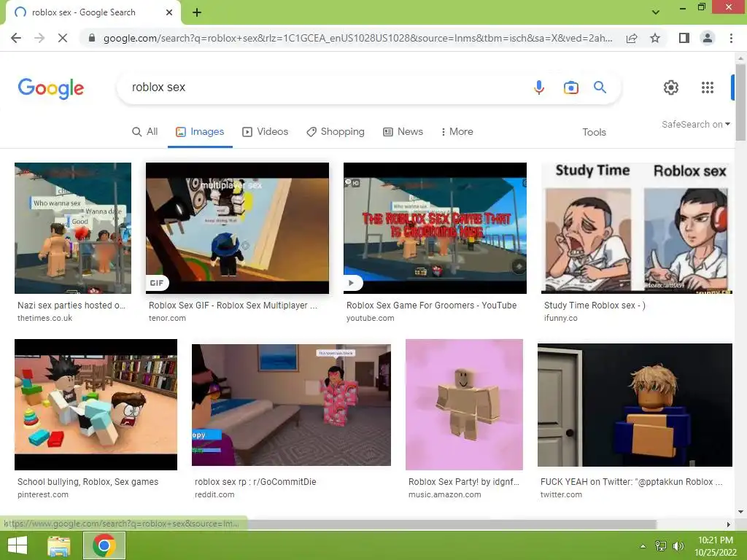Click the Chrome taskbar icon
The height and width of the screenshot is (560, 747).
pyautogui.click(x=104, y=545)
